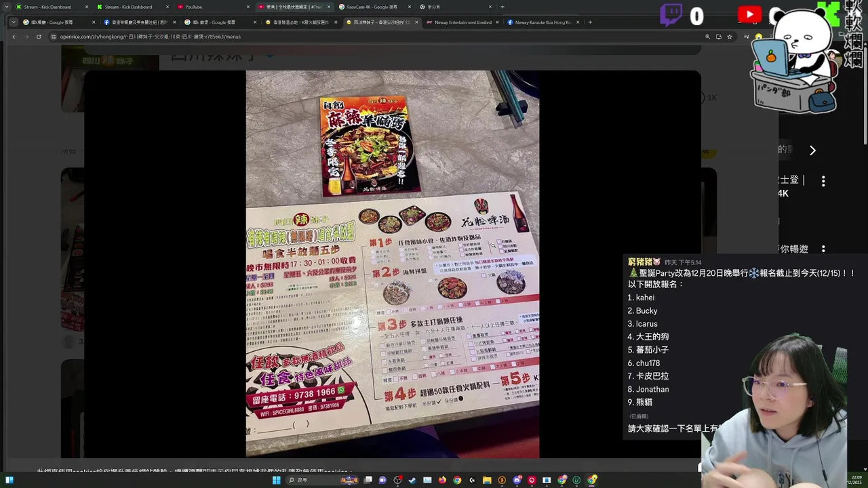868x488 pixels.
Task: Expand the next arrow in the right panel
Action: (812, 150)
